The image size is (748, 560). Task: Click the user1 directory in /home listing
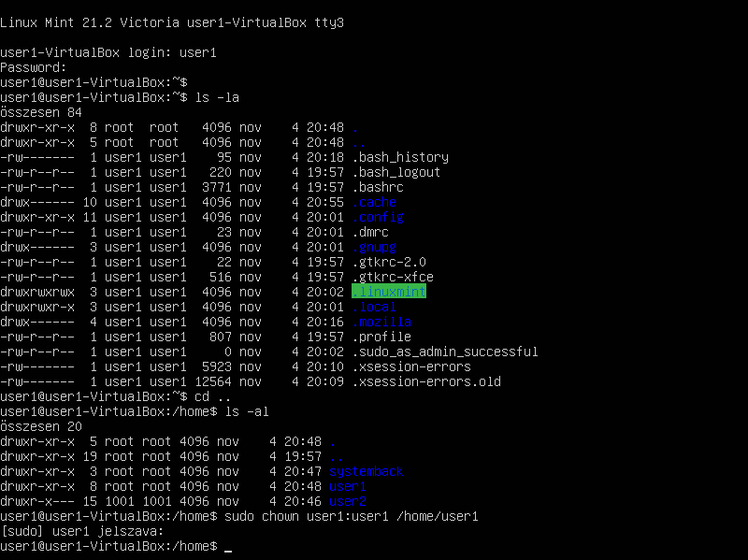point(348,486)
